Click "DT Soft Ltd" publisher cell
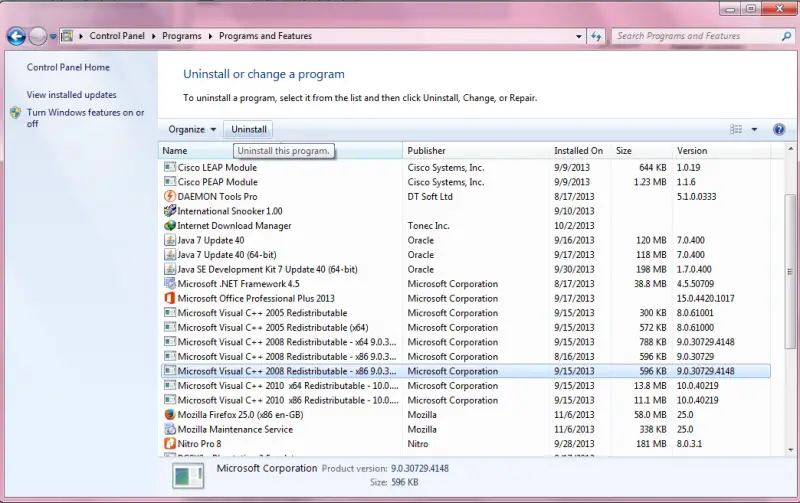Image resolution: width=800 pixels, height=503 pixels. tap(430, 196)
